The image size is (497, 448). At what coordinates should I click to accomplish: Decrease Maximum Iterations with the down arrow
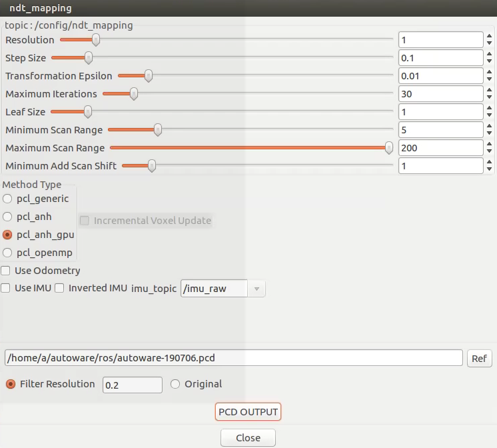click(490, 97)
